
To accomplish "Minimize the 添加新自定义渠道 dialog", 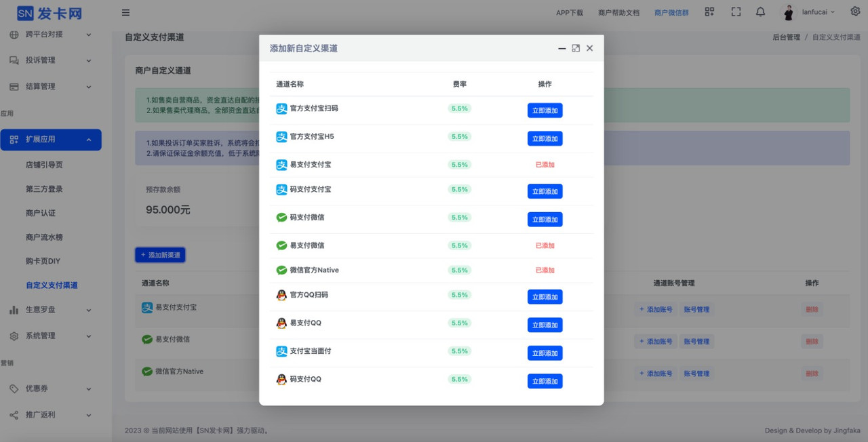I will coord(562,49).
